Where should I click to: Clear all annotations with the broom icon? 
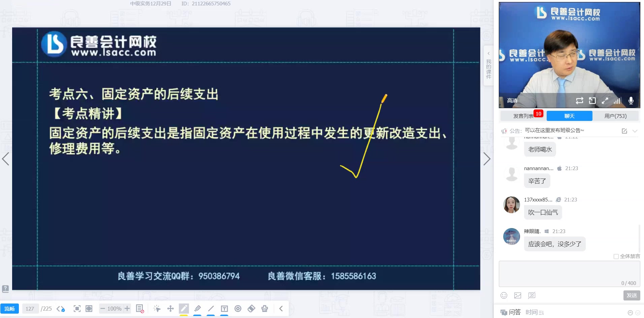click(265, 309)
